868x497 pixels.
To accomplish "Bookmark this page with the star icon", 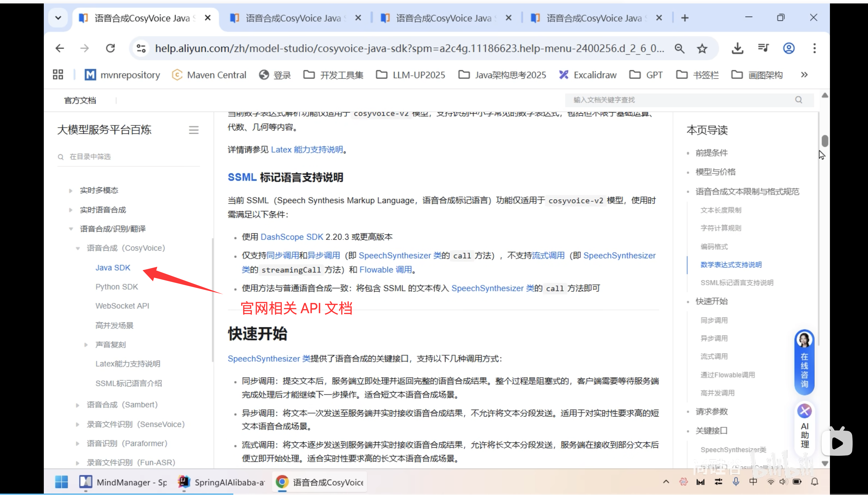I will click(702, 48).
